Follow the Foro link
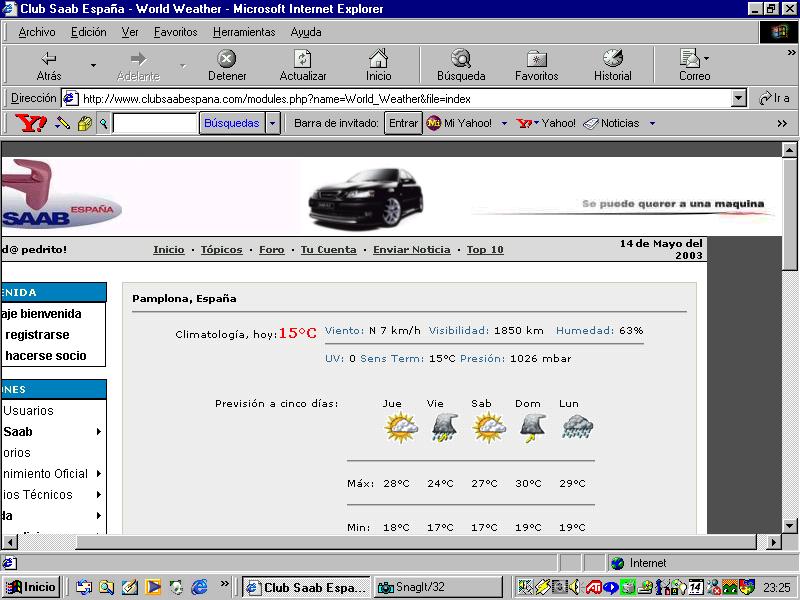Screen dimensions: 800x600 271,249
